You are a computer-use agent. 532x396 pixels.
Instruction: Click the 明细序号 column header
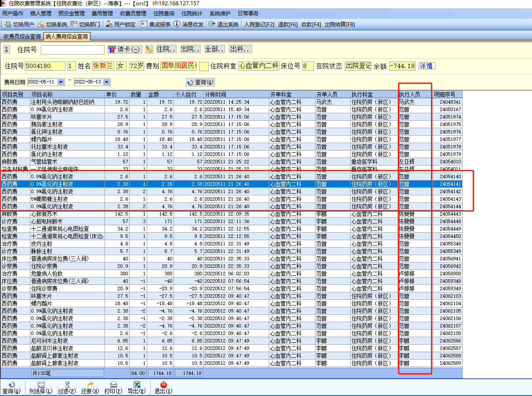tap(448, 94)
